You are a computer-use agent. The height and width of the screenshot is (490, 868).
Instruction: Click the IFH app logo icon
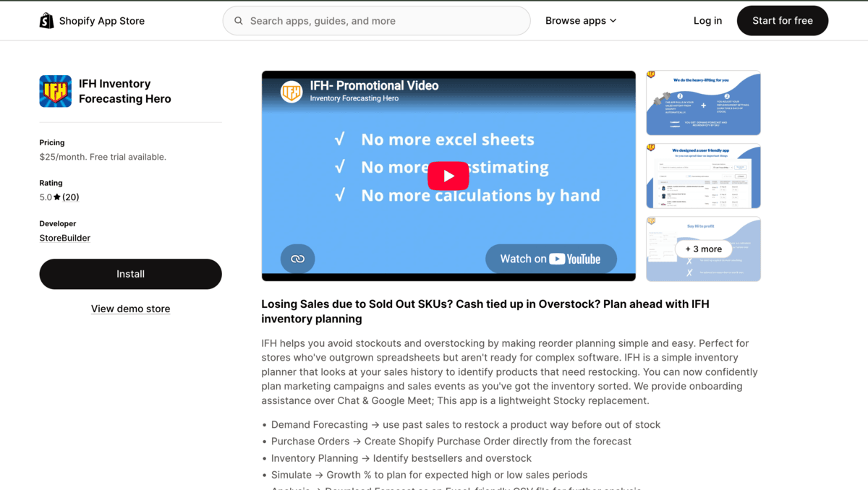[x=56, y=91]
